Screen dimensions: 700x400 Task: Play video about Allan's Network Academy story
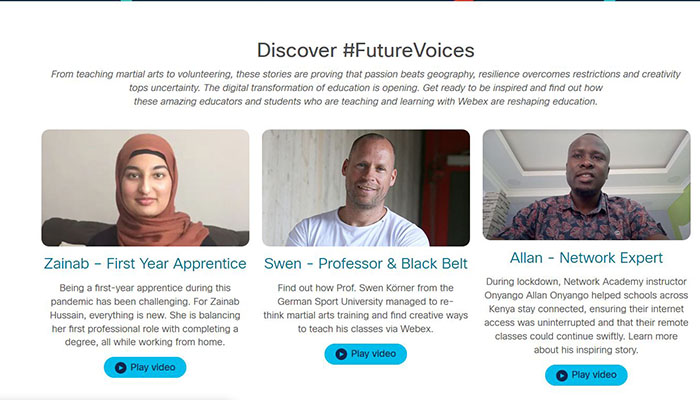point(586,375)
